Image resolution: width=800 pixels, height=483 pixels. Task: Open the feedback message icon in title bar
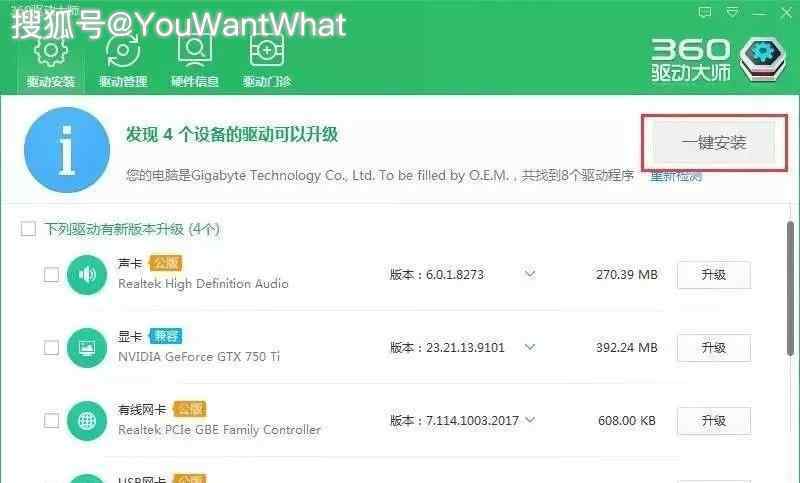click(x=705, y=12)
